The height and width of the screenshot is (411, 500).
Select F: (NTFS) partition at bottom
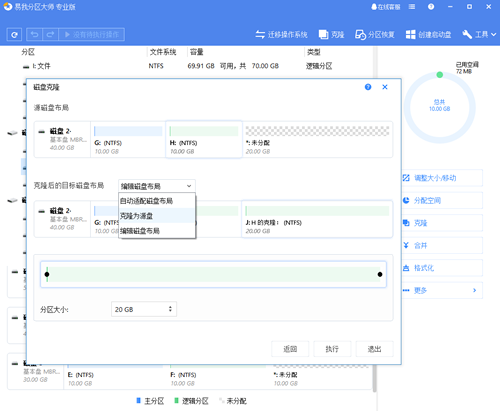click(218, 377)
